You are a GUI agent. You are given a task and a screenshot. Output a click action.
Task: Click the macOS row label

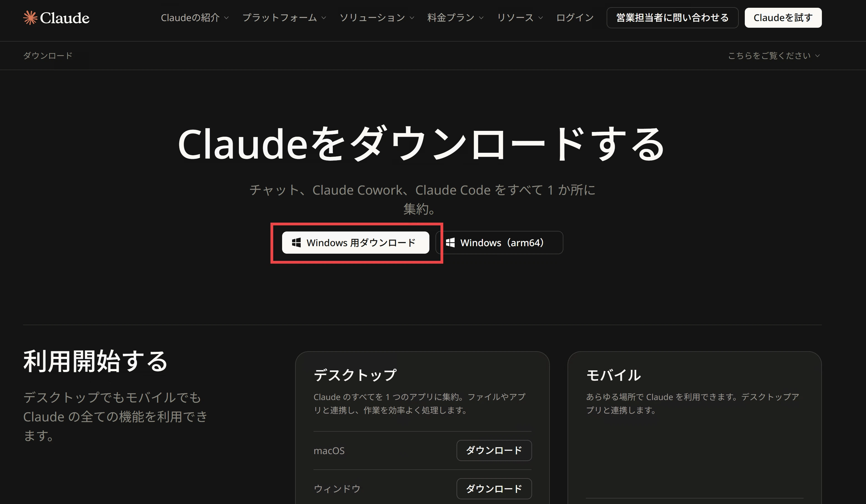(329, 450)
